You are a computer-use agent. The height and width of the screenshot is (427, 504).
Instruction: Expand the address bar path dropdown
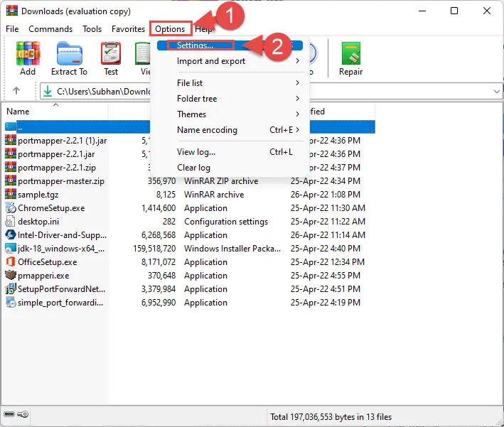(497, 91)
